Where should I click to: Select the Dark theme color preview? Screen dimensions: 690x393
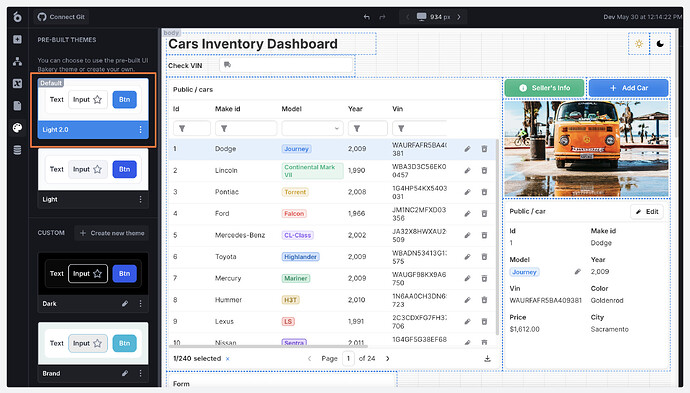[93, 274]
